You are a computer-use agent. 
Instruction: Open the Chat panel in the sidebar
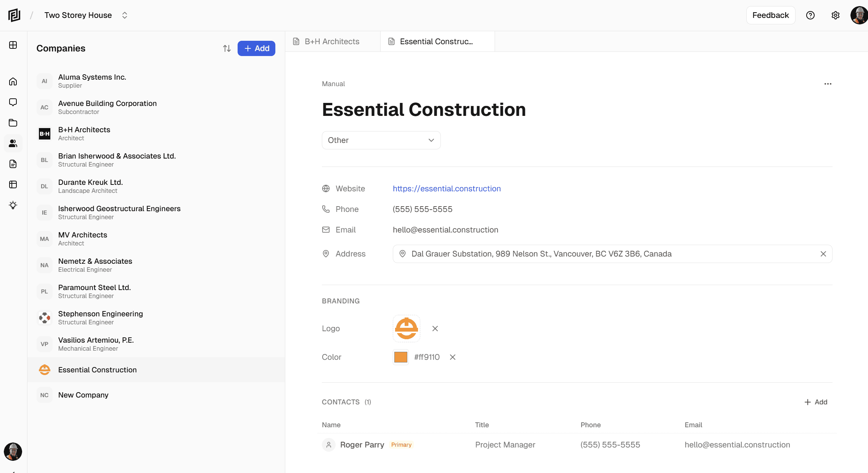coord(13,102)
